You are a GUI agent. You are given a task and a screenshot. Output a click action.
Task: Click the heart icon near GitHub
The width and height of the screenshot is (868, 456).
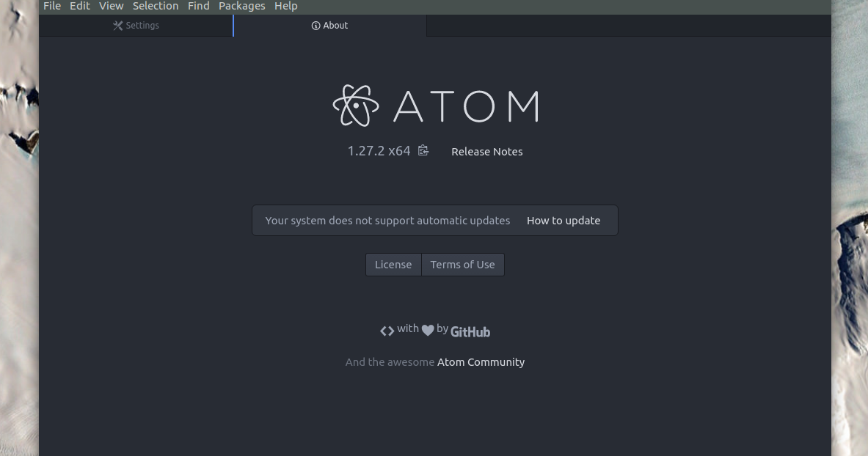click(x=428, y=330)
